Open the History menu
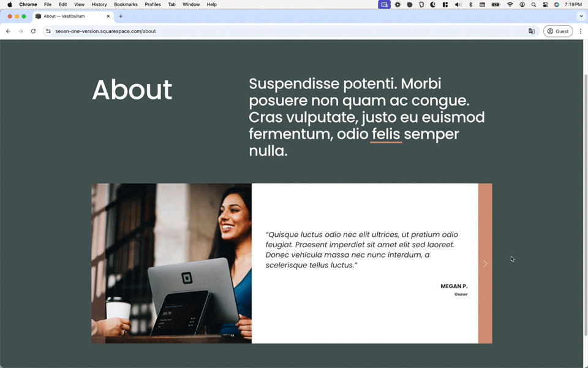This screenshot has width=588, height=368. click(99, 4)
